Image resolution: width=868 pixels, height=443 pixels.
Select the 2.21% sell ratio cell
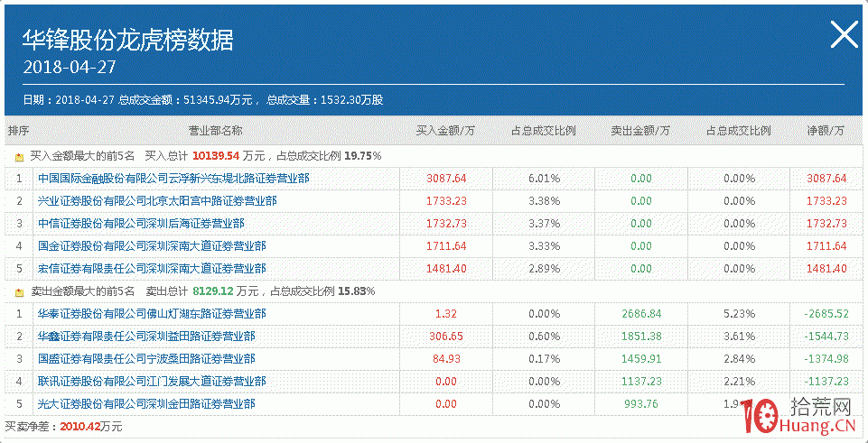pyautogui.click(x=739, y=382)
